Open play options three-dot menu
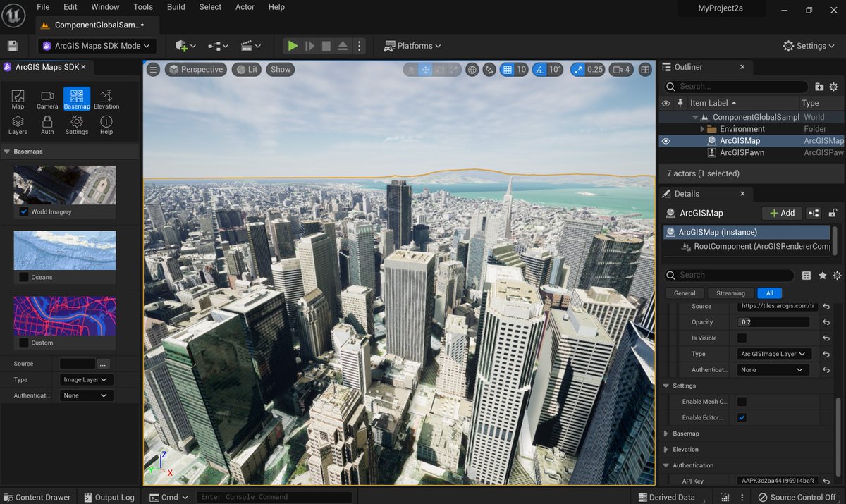The width and height of the screenshot is (846, 504). tap(360, 46)
